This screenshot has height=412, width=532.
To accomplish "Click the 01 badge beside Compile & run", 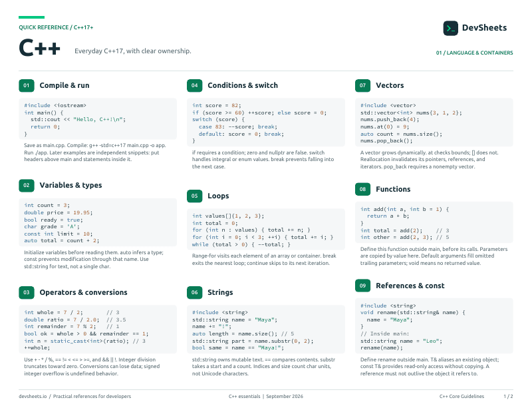I will click(x=27, y=85).
